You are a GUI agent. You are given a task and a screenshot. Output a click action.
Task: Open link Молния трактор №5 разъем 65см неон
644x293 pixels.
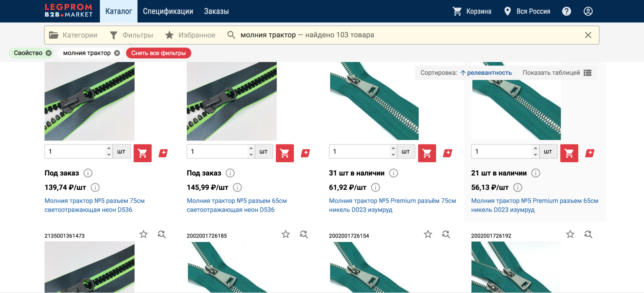coord(237,205)
